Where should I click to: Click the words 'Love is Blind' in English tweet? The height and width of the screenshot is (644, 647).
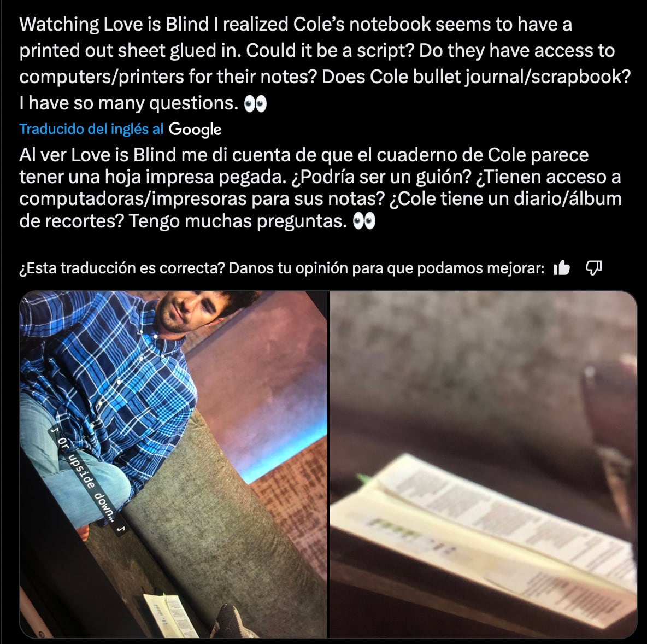pyautogui.click(x=156, y=25)
